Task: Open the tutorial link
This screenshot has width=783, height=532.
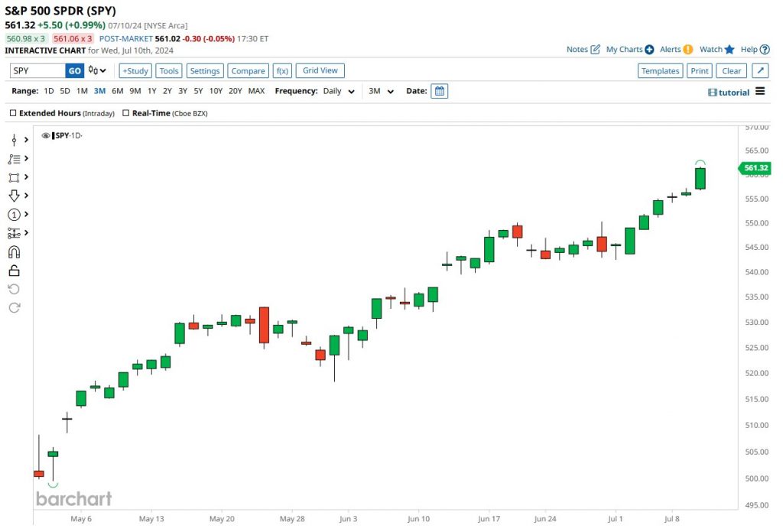Action: pyautogui.click(x=729, y=92)
